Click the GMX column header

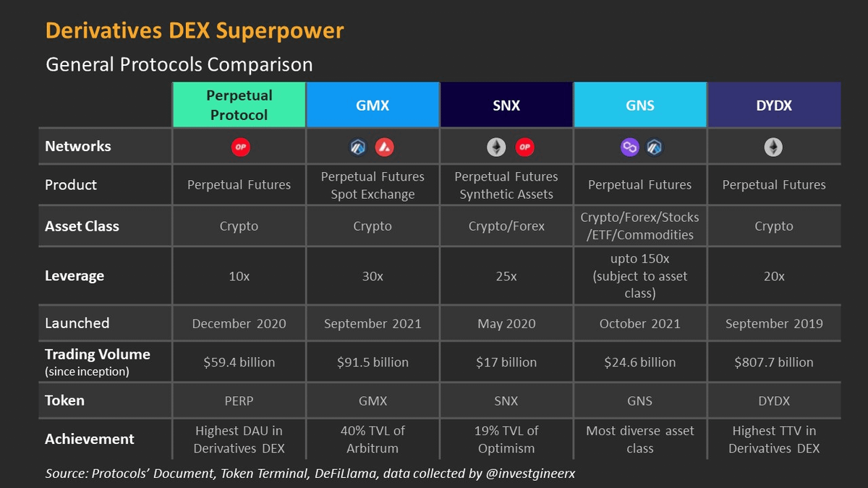(x=373, y=105)
